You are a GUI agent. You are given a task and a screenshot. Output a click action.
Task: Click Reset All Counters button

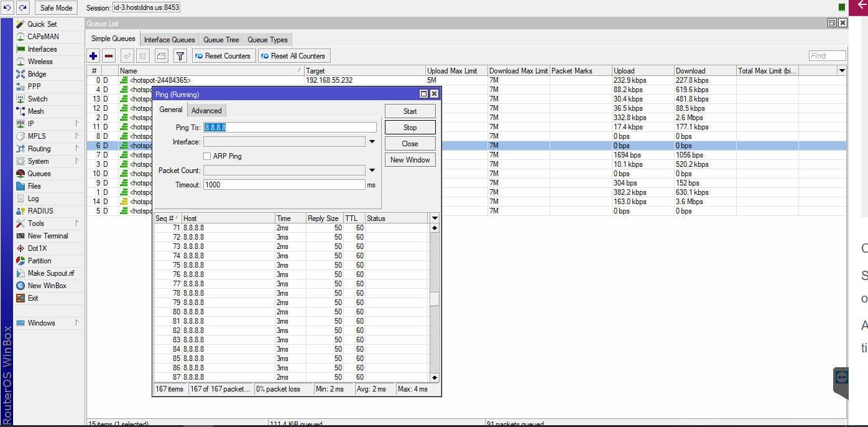(x=293, y=56)
